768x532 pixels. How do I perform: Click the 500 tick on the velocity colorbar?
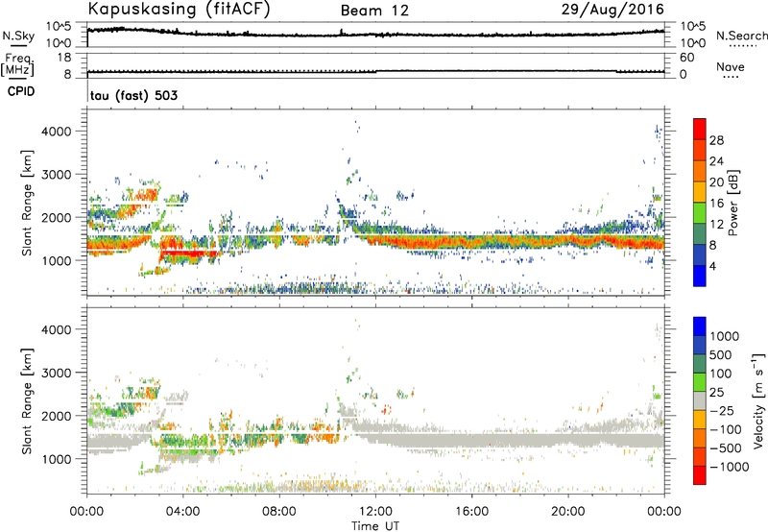pyautogui.click(x=723, y=354)
